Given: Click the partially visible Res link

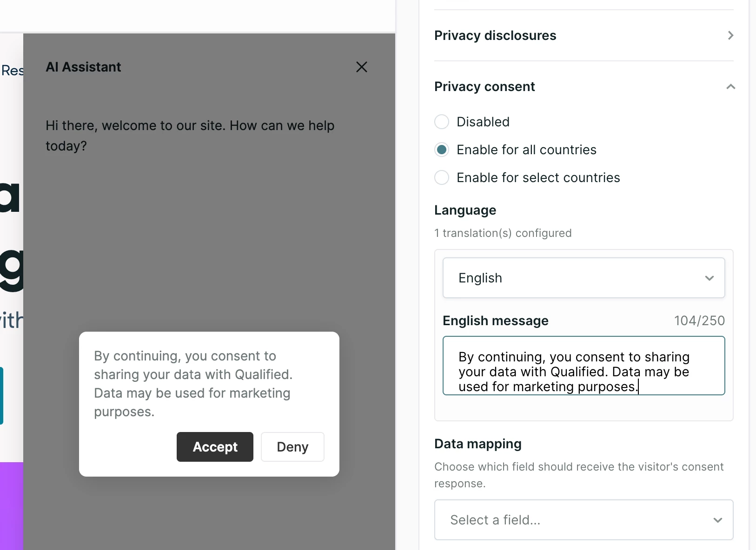Looking at the screenshot, I should pyautogui.click(x=13, y=71).
